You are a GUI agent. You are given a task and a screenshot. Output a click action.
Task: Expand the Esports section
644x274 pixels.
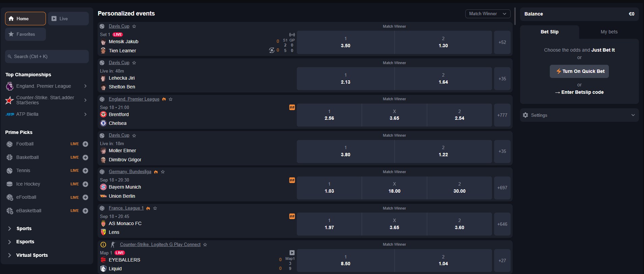[x=21, y=242]
